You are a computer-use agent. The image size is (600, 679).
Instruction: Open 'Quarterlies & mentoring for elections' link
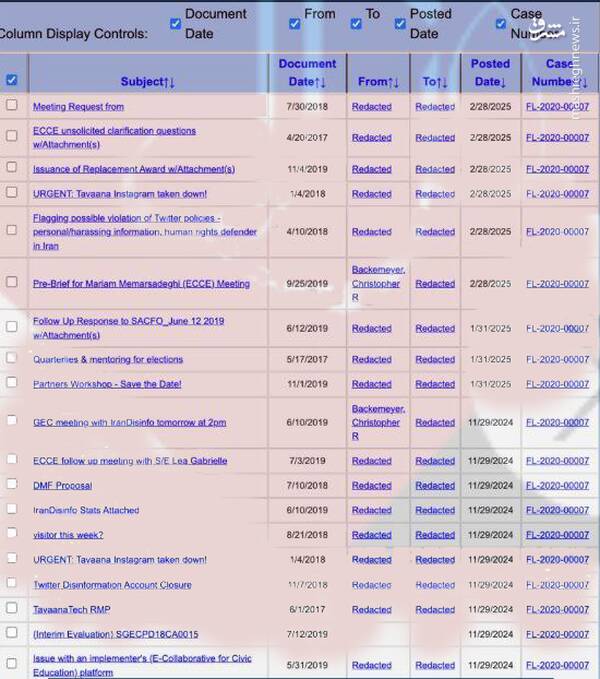coord(108,359)
